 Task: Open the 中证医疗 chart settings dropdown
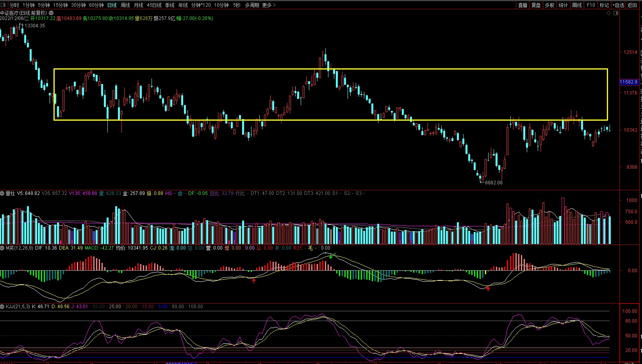[51, 13]
